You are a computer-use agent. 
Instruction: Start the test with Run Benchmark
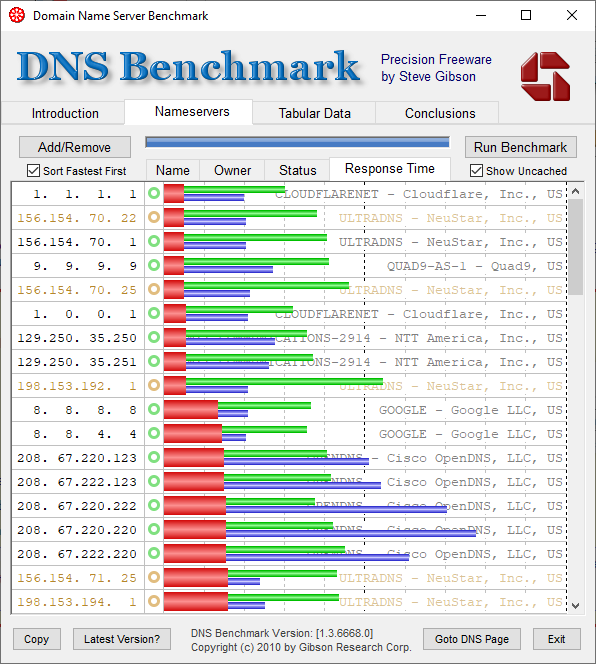coord(520,147)
